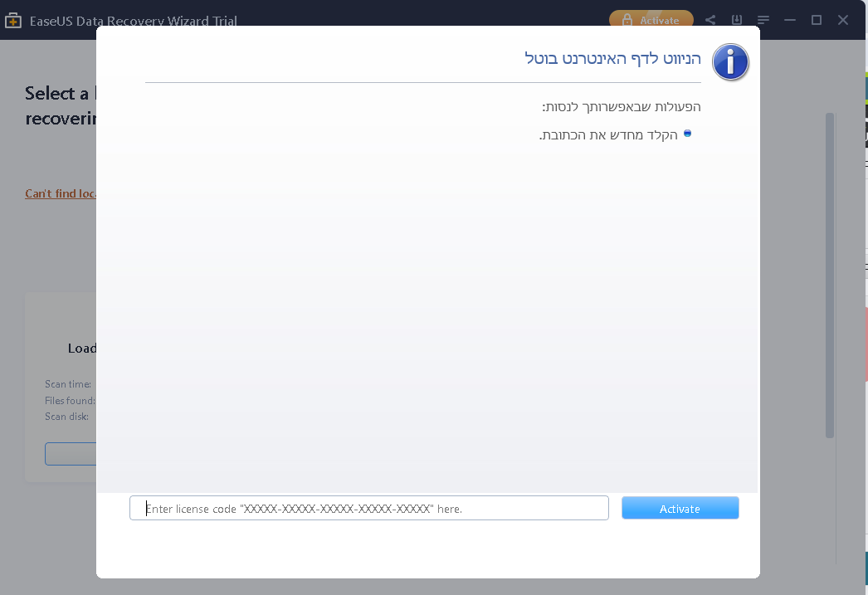Click the text "הפעולות שבאפשרותך לנסות:"
Viewport: 868px width, 595px height.
(x=621, y=107)
